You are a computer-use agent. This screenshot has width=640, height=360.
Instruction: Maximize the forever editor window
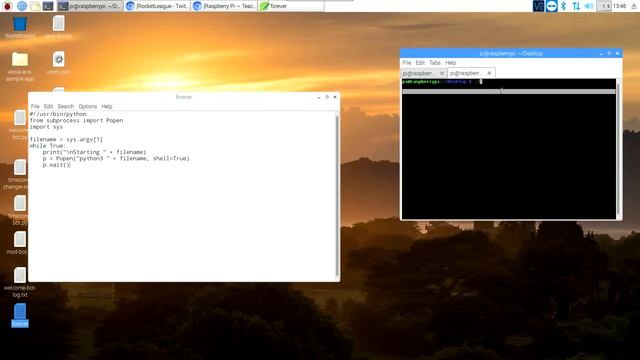pos(327,97)
